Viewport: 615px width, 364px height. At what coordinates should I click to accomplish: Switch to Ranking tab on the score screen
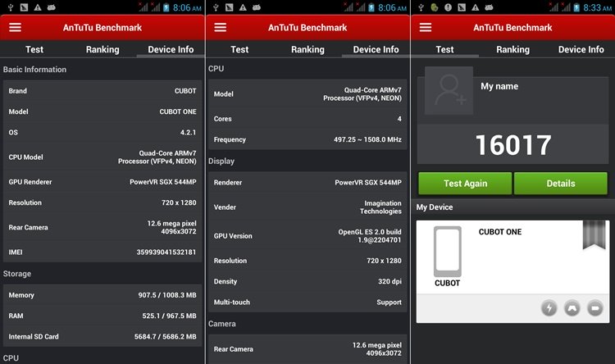point(512,49)
